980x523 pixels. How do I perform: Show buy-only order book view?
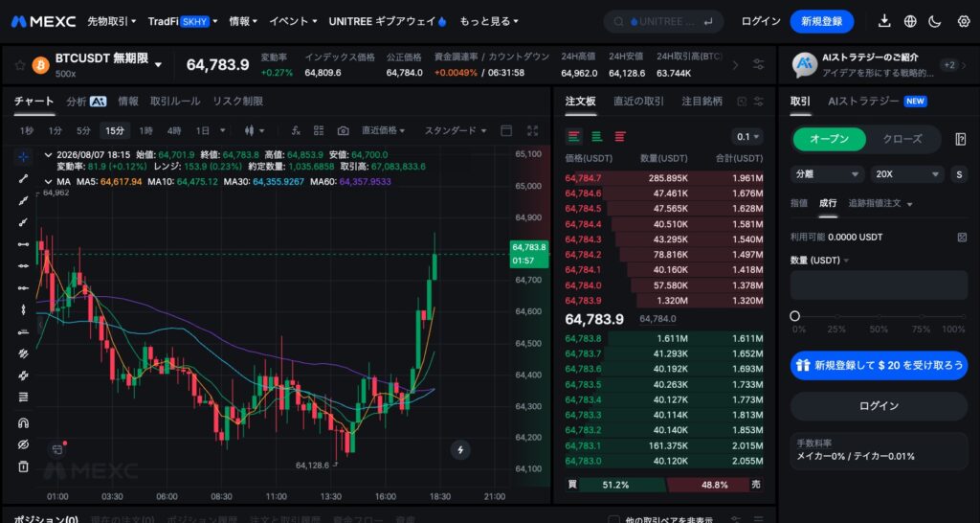pyautogui.click(x=597, y=136)
